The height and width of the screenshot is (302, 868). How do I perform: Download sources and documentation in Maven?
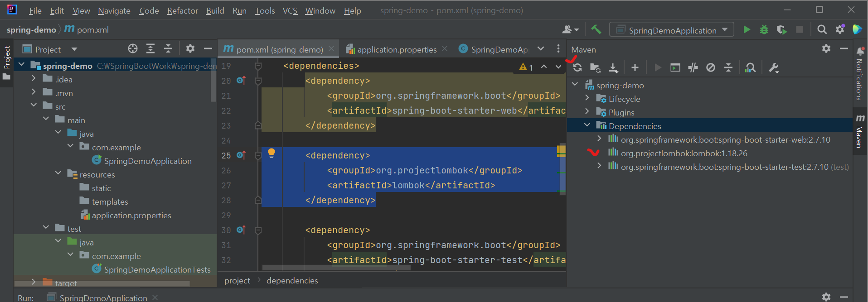point(613,68)
